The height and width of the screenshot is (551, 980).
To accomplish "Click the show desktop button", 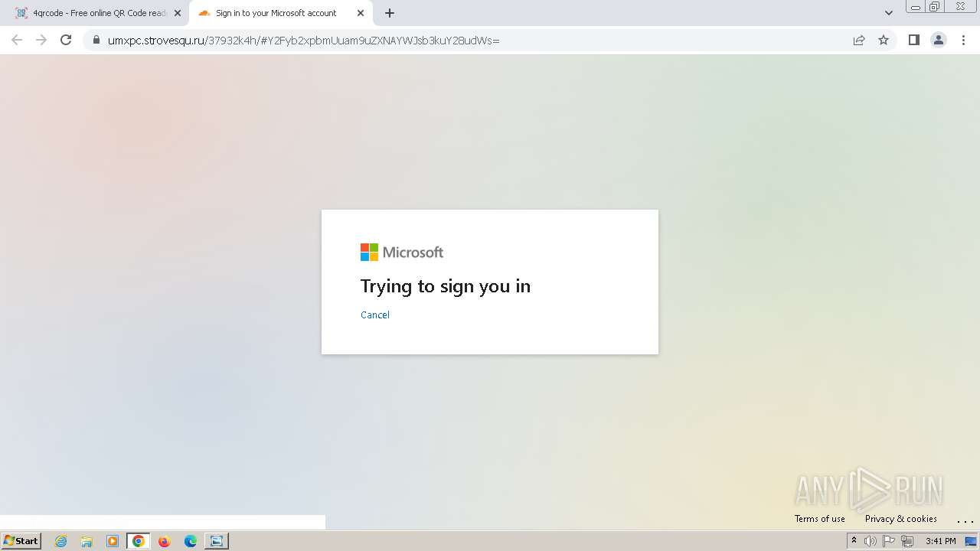I will [x=971, y=541].
